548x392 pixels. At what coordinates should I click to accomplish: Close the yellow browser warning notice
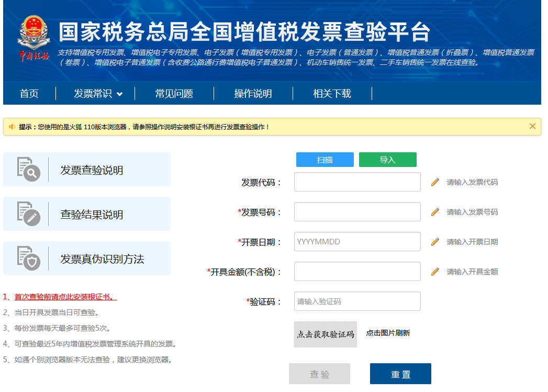point(532,127)
